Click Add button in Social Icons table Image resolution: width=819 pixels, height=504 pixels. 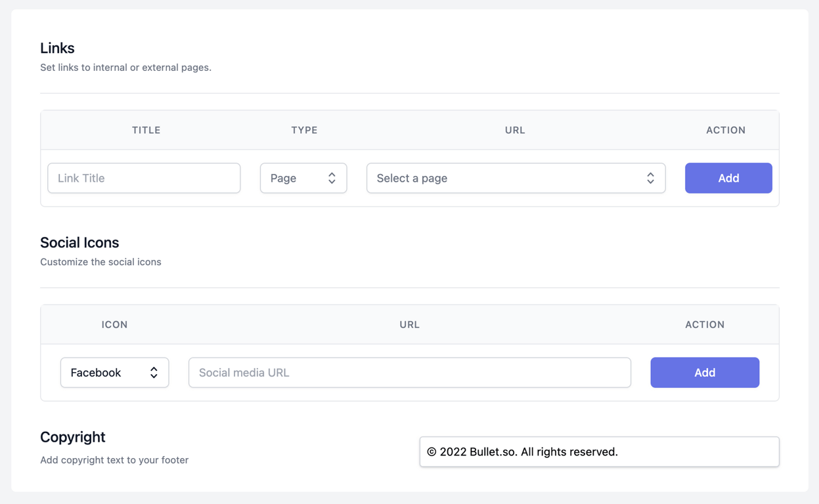pyautogui.click(x=705, y=372)
